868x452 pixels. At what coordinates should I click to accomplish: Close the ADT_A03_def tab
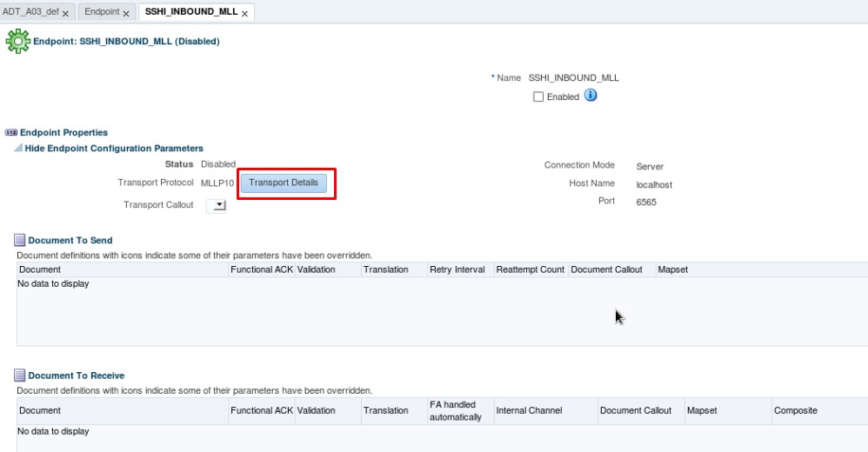[x=65, y=13]
